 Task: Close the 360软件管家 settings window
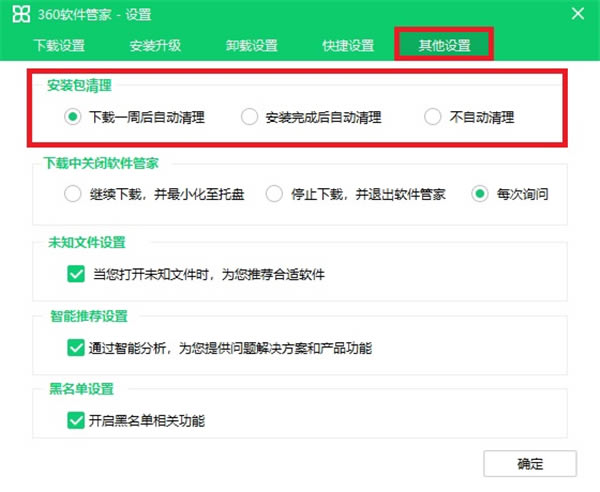click(577, 14)
